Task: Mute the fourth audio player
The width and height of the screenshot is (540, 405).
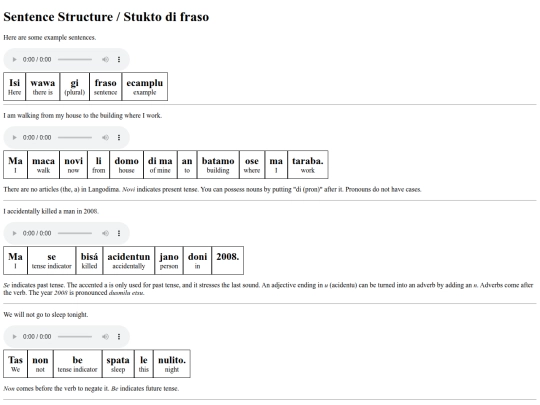Action: coord(105,336)
